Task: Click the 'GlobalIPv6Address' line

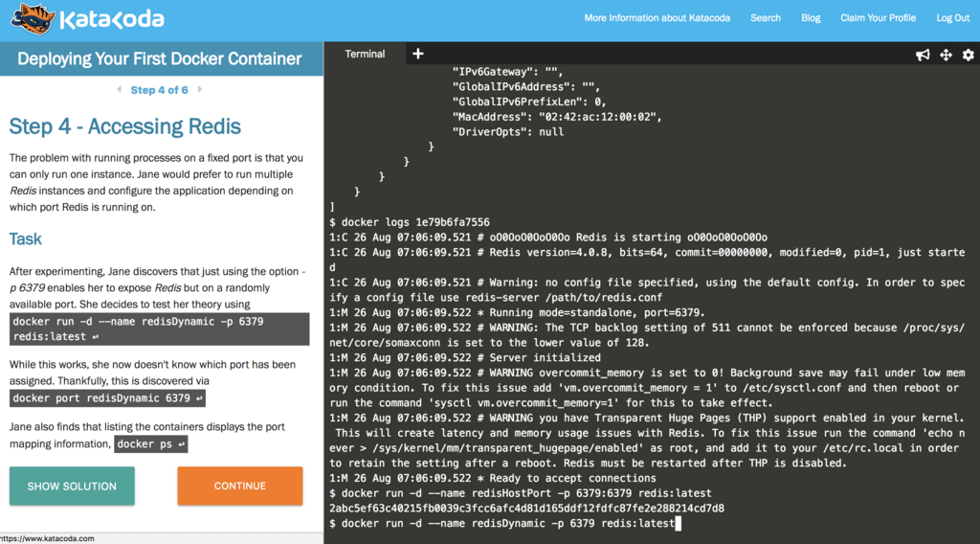Action: pos(526,87)
